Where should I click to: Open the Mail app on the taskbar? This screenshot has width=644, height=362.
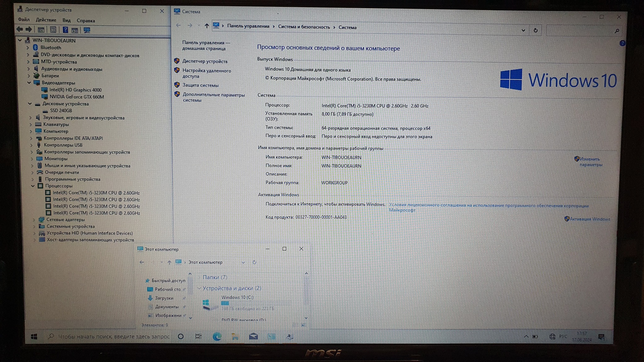pyautogui.click(x=253, y=337)
